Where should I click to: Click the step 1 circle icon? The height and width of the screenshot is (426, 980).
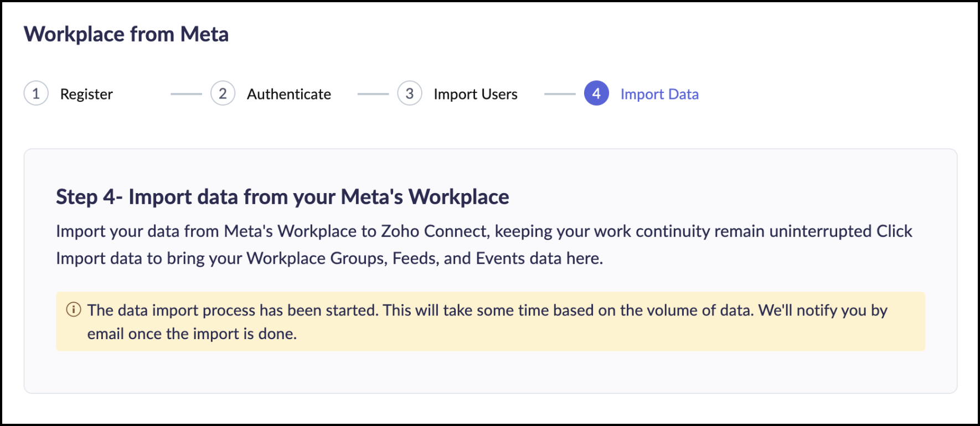36,93
